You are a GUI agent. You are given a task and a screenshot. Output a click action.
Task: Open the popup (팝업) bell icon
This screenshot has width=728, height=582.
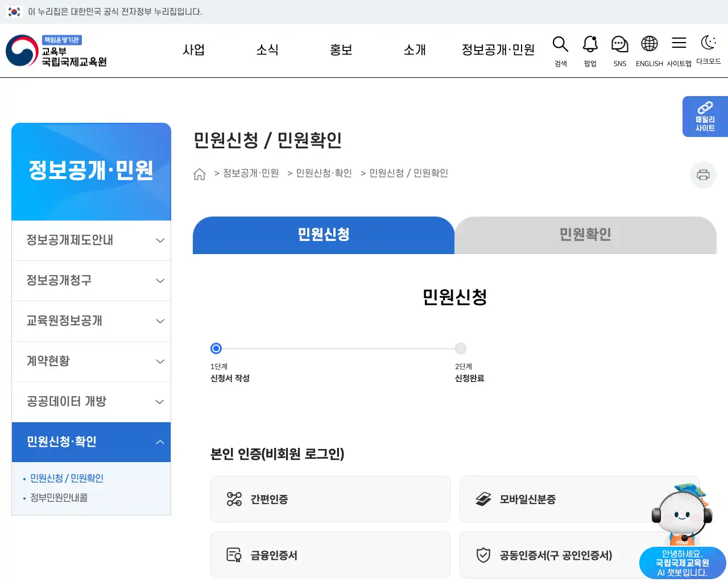coord(590,51)
